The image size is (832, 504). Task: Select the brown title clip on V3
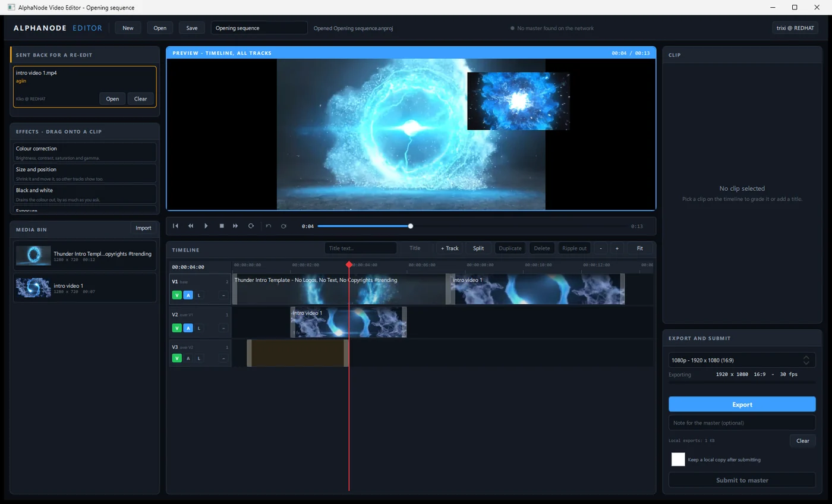[298, 353]
